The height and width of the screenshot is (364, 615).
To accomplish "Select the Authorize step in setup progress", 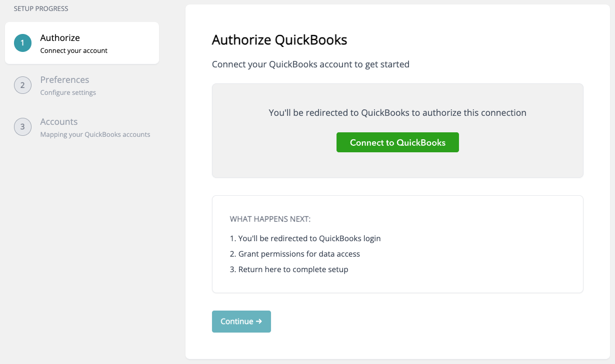I will [82, 43].
